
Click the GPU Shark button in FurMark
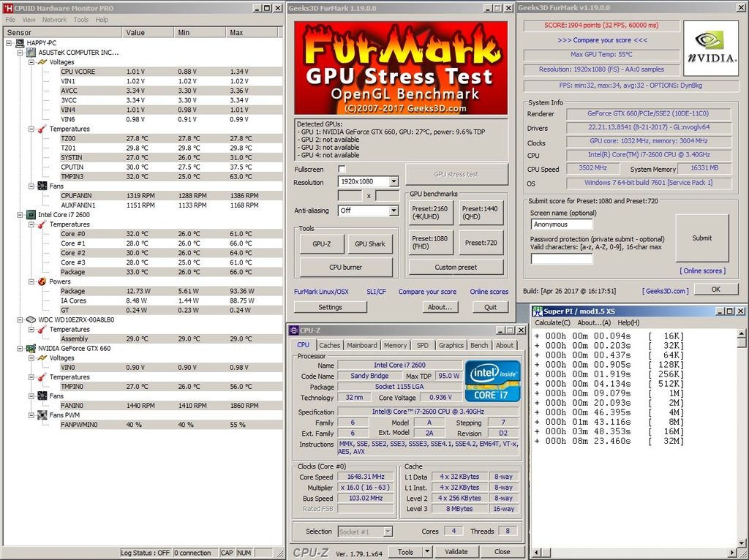pyautogui.click(x=369, y=244)
